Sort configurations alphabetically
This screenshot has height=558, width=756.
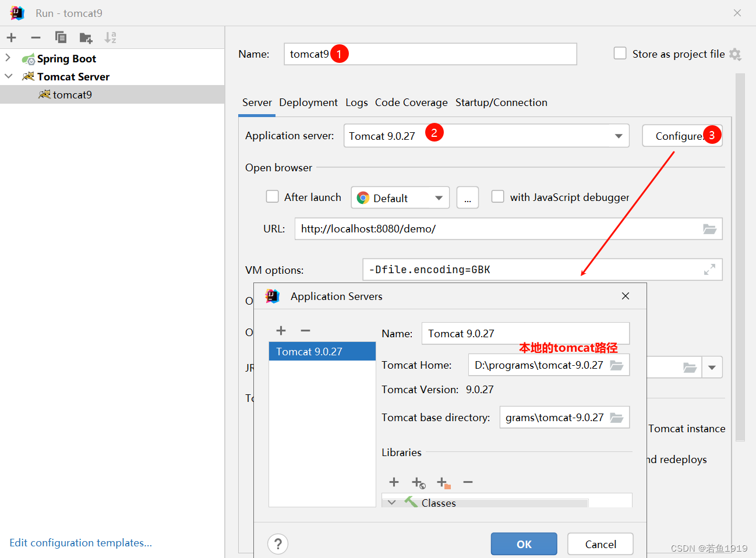pyautogui.click(x=110, y=38)
